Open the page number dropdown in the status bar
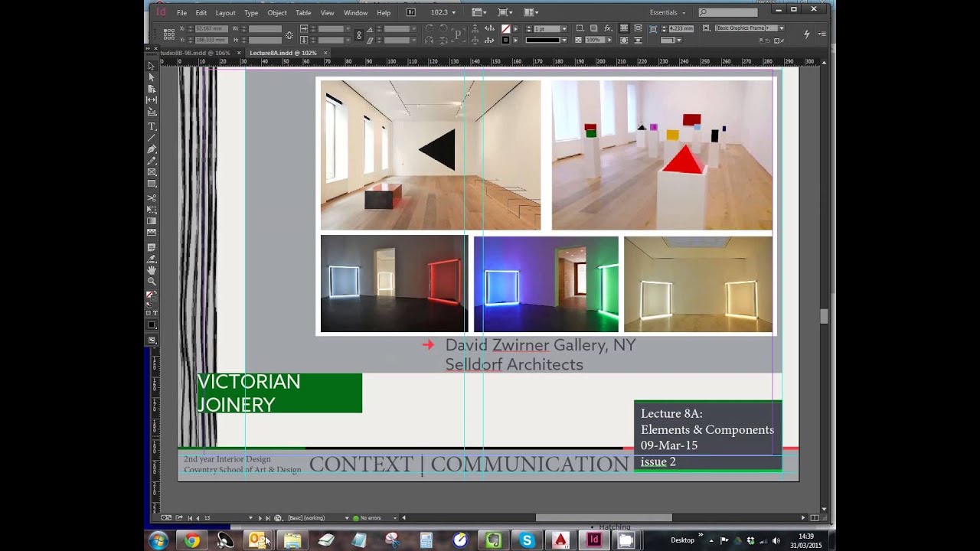The width and height of the screenshot is (980, 551). click(250, 518)
